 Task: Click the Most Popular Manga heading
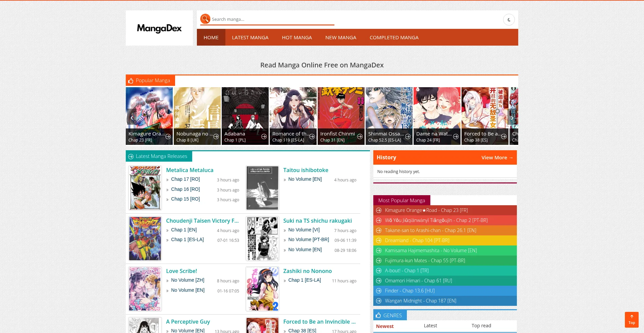coord(401,200)
